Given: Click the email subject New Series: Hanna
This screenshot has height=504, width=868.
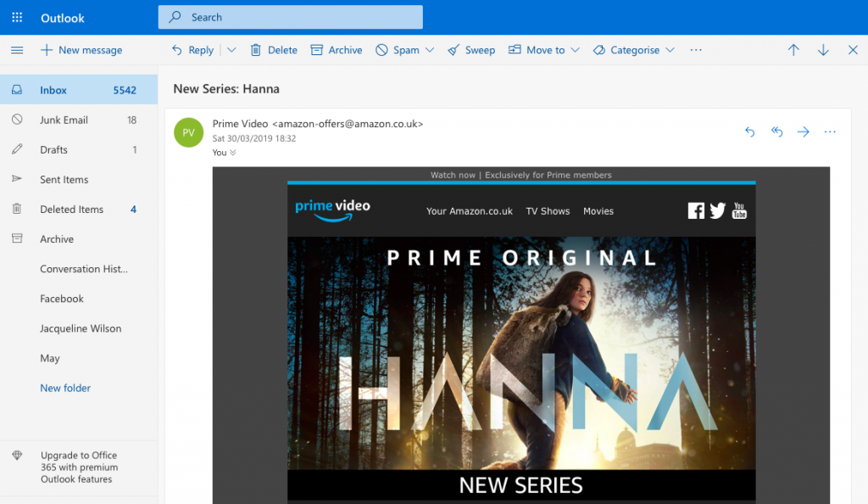Looking at the screenshot, I should [x=226, y=88].
